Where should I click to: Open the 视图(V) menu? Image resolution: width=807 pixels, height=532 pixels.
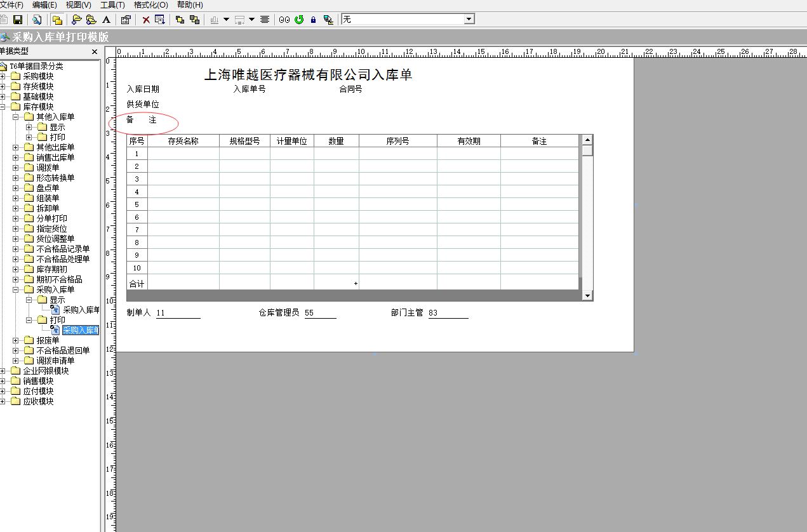[78, 4]
